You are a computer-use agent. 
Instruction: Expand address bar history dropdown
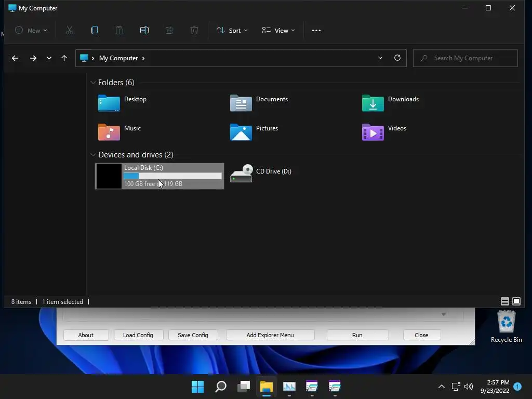tap(380, 58)
